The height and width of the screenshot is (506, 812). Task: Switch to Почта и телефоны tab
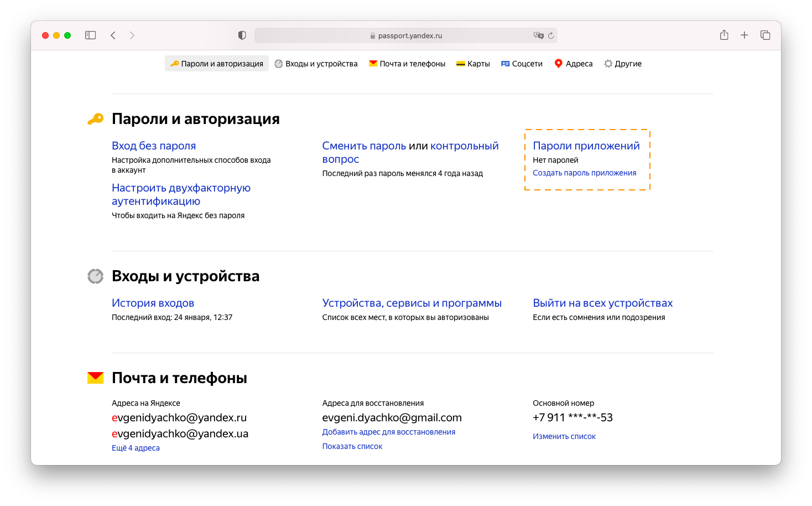click(407, 64)
